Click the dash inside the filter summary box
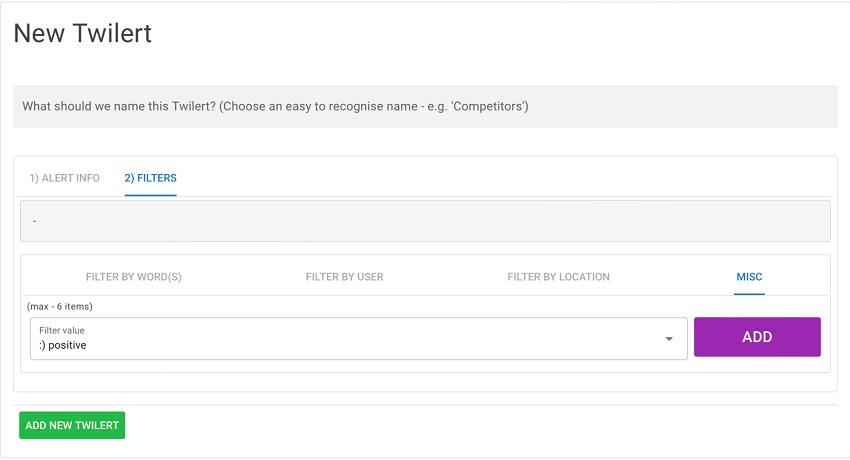This screenshot has width=850, height=460. click(35, 221)
